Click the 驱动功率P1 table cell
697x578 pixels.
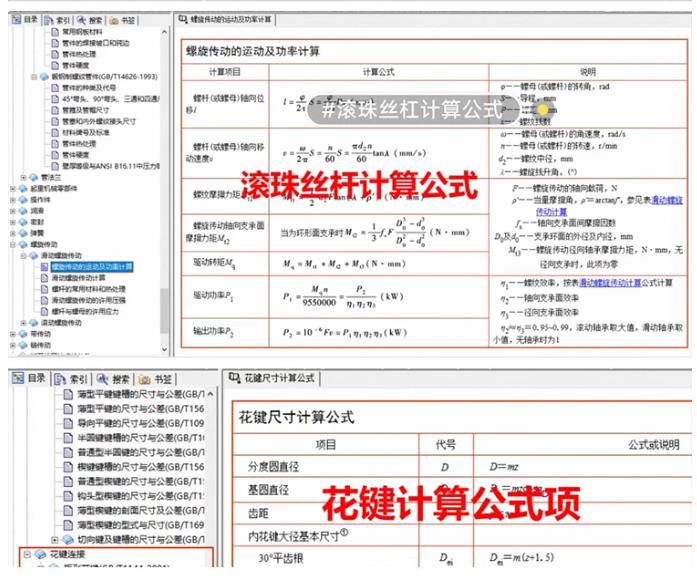pos(225,297)
